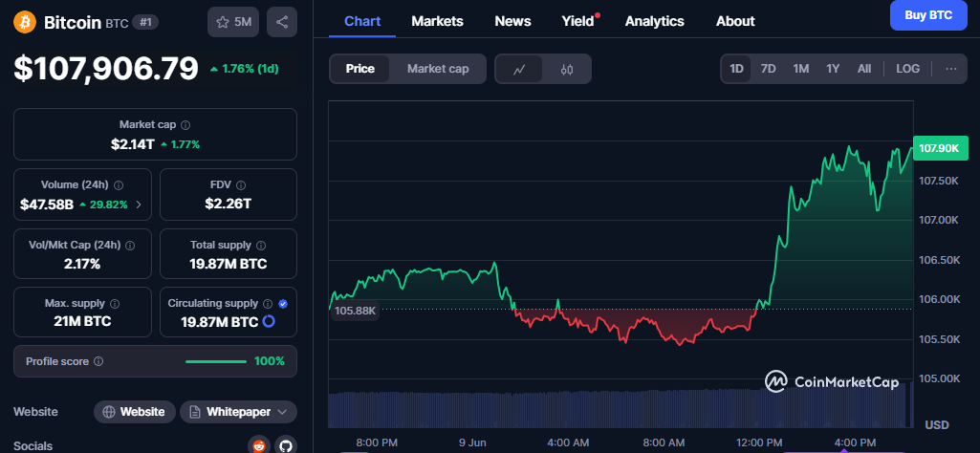Open the Markets tab
Image resolution: width=980 pixels, height=453 pixels.
[x=437, y=21]
